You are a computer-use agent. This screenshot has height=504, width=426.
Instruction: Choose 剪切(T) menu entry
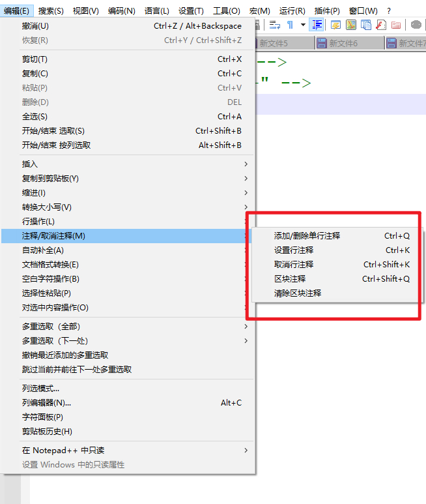point(128,59)
